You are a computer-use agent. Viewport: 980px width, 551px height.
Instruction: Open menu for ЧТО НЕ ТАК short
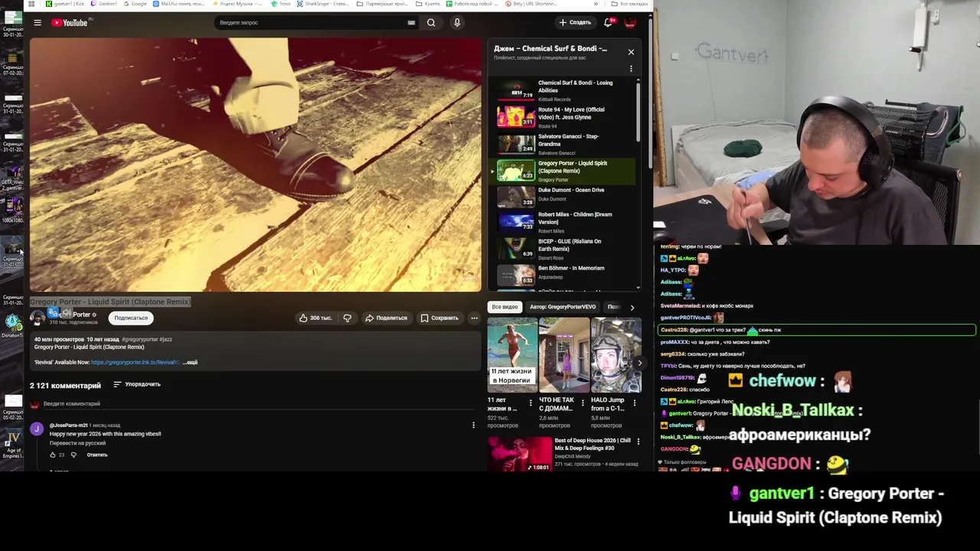582,403
